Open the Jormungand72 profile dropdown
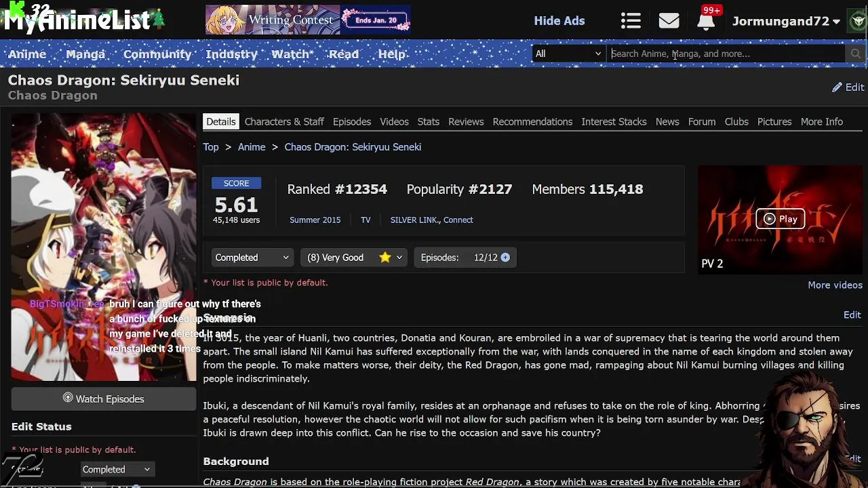The width and height of the screenshot is (868, 488). (786, 21)
